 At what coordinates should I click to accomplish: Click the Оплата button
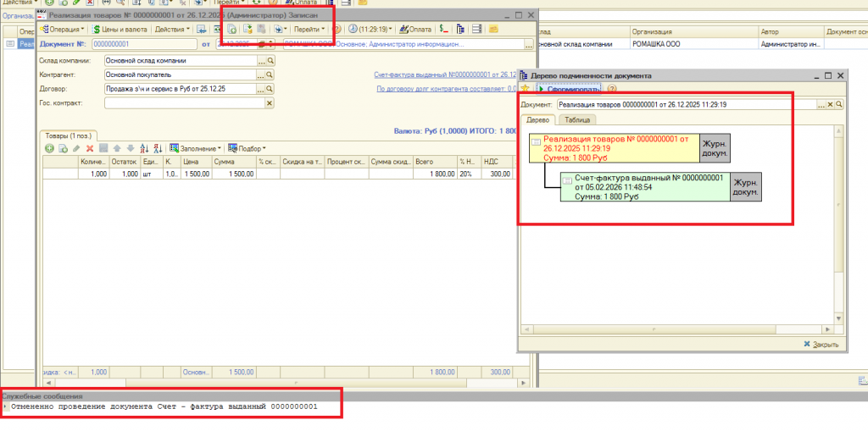415,29
